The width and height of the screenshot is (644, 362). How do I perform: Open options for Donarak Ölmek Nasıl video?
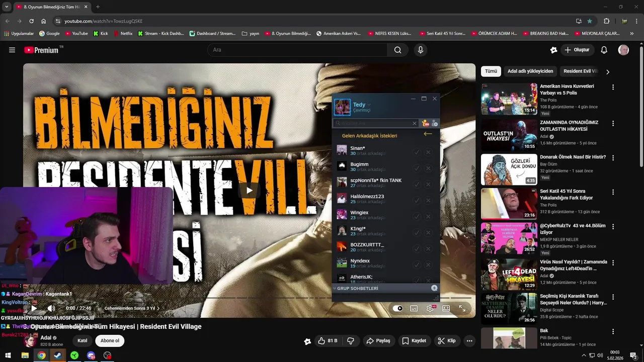[x=613, y=157]
